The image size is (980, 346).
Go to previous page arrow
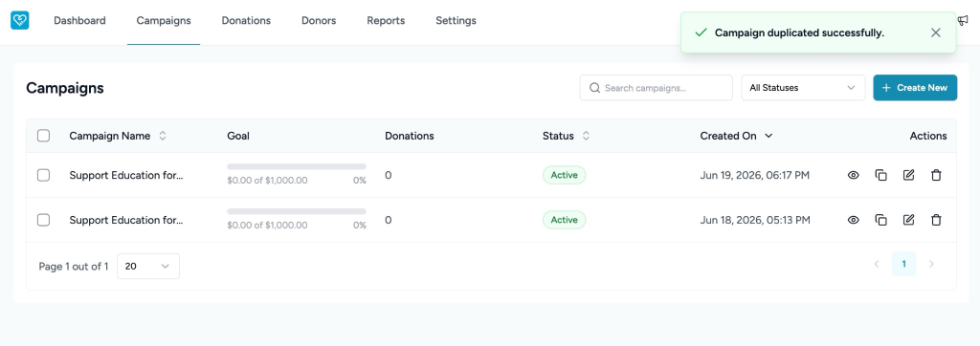click(x=877, y=264)
